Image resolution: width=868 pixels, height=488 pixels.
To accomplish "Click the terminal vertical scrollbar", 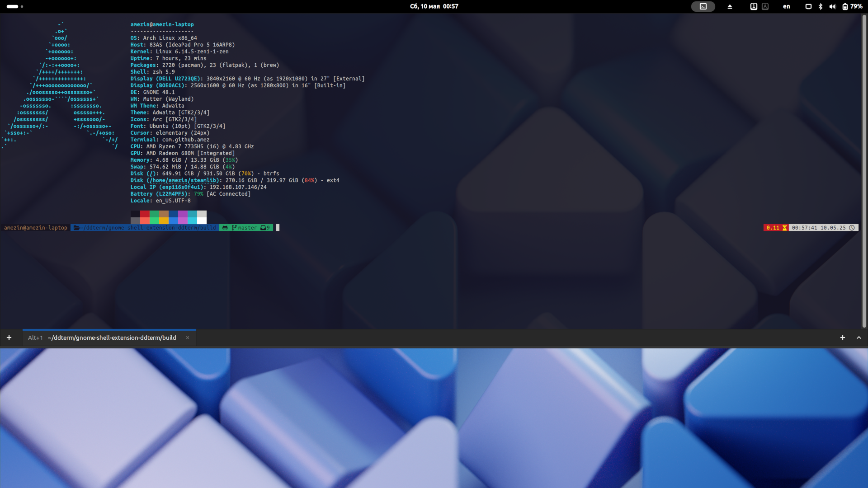I will tap(864, 171).
